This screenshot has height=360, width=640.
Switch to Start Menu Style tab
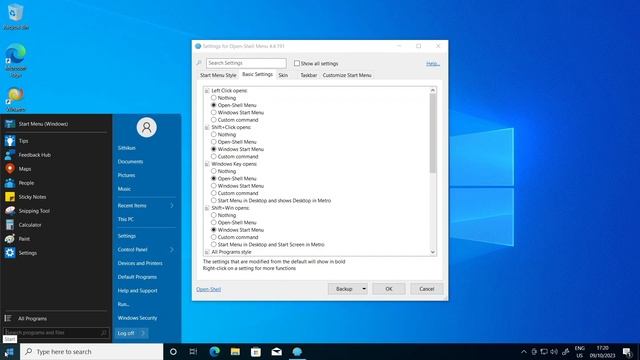(x=218, y=76)
